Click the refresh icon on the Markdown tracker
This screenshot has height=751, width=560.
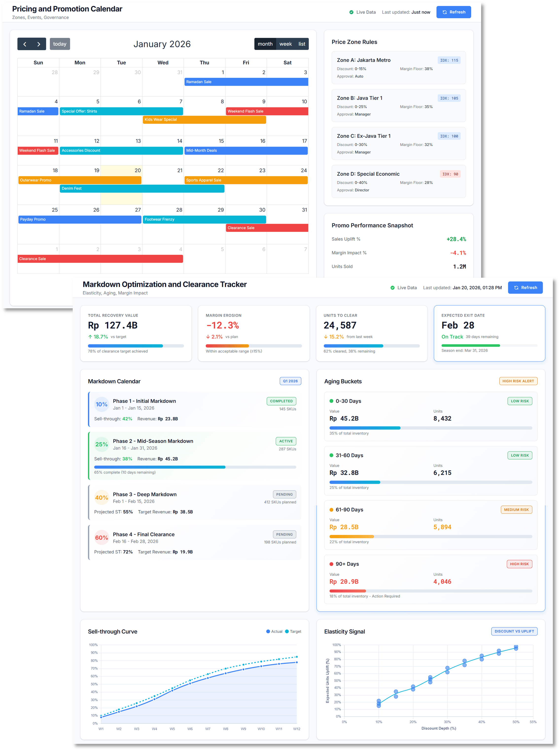tap(516, 287)
